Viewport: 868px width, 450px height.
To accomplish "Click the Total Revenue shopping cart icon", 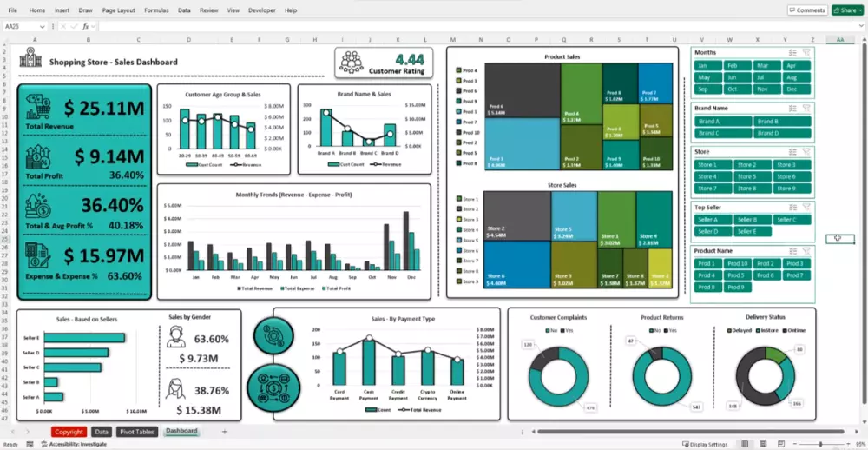I will pos(38,107).
